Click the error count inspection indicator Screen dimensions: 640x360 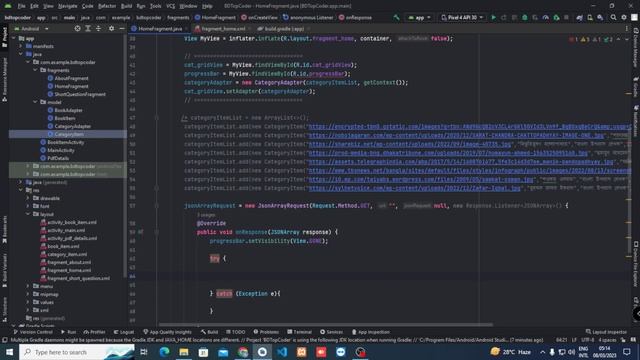coord(573,40)
